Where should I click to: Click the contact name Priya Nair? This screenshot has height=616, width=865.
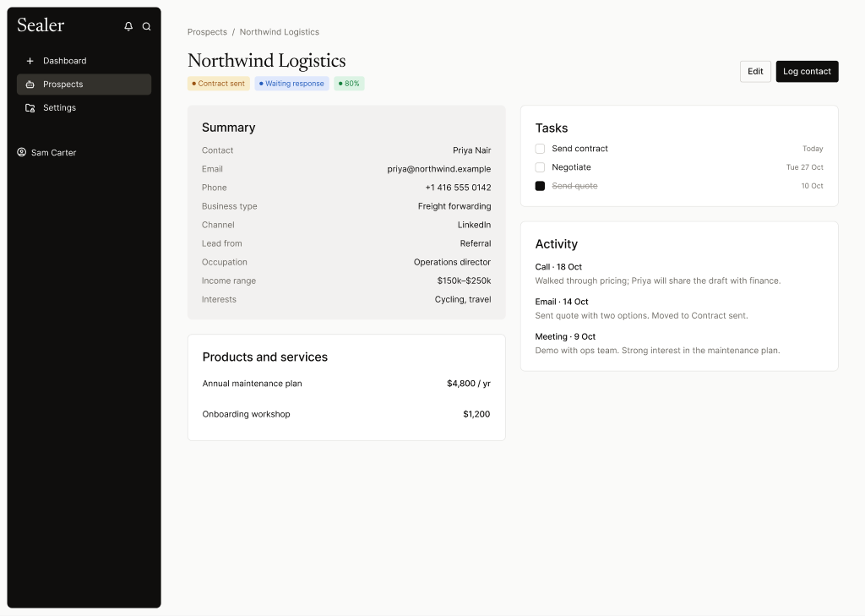(x=471, y=150)
